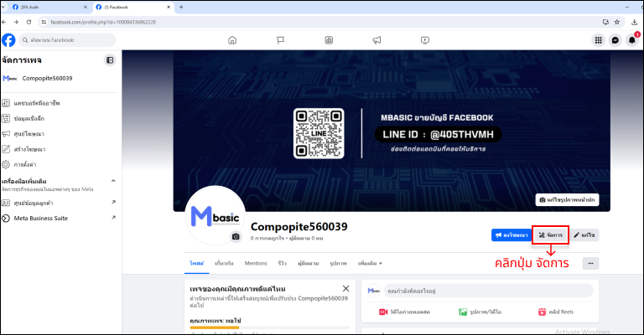This screenshot has width=644, height=335.
Task: Click the camera icon on profile picture
Action: click(236, 236)
